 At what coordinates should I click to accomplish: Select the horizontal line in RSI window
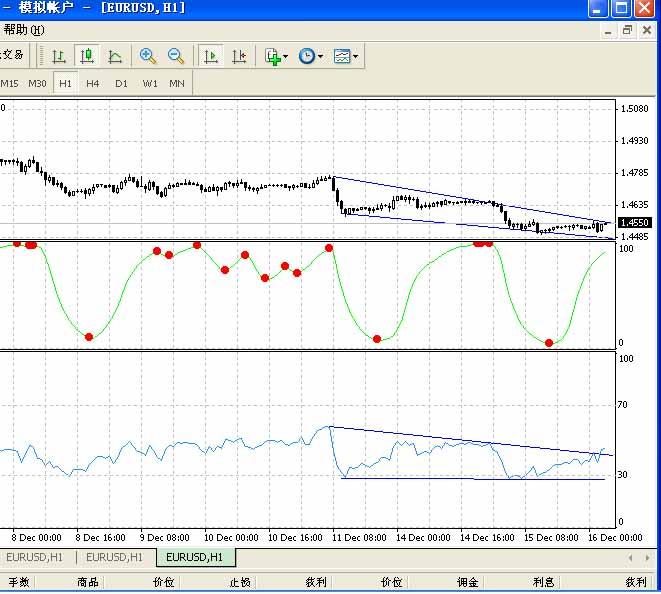473,478
